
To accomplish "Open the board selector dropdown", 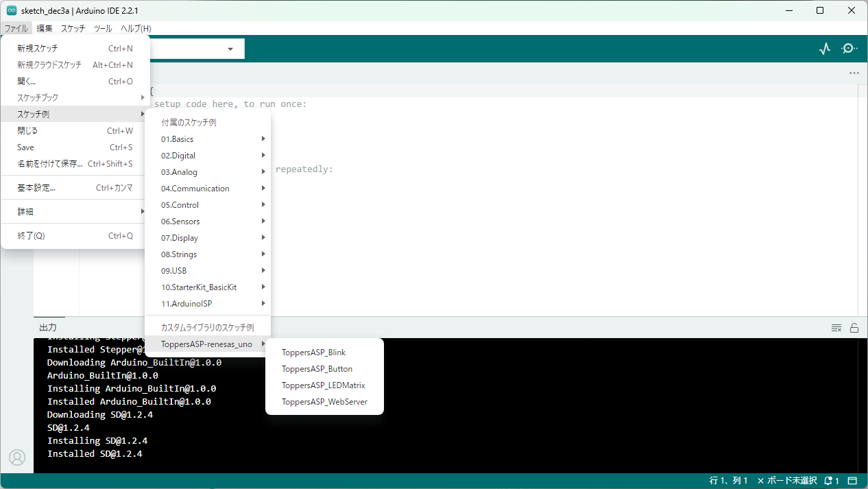I will point(230,49).
